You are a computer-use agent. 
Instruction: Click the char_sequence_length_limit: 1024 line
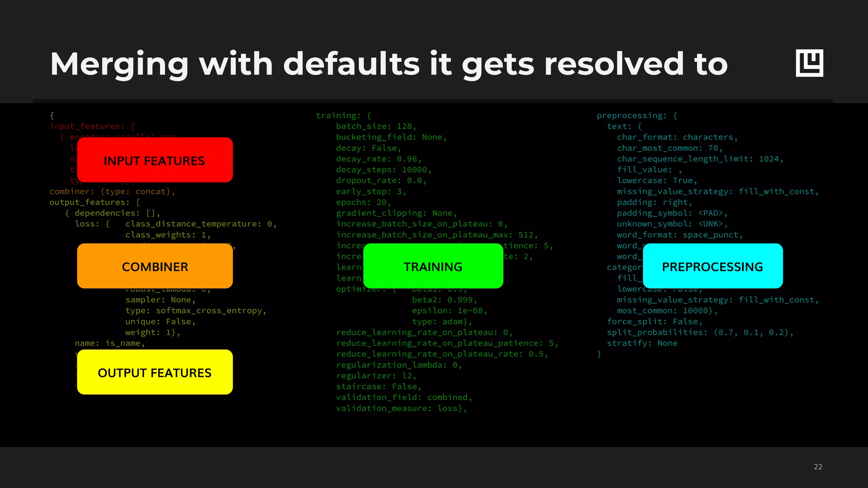pos(700,159)
